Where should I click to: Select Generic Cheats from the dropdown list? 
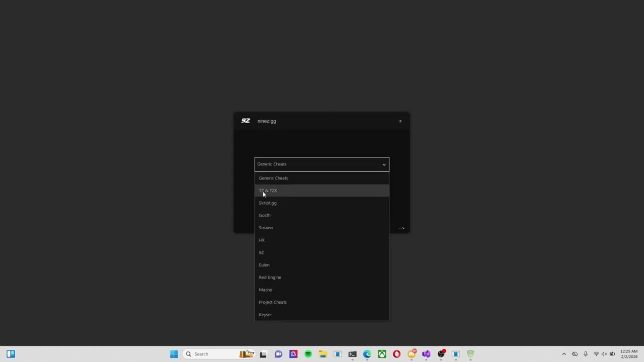[322, 178]
